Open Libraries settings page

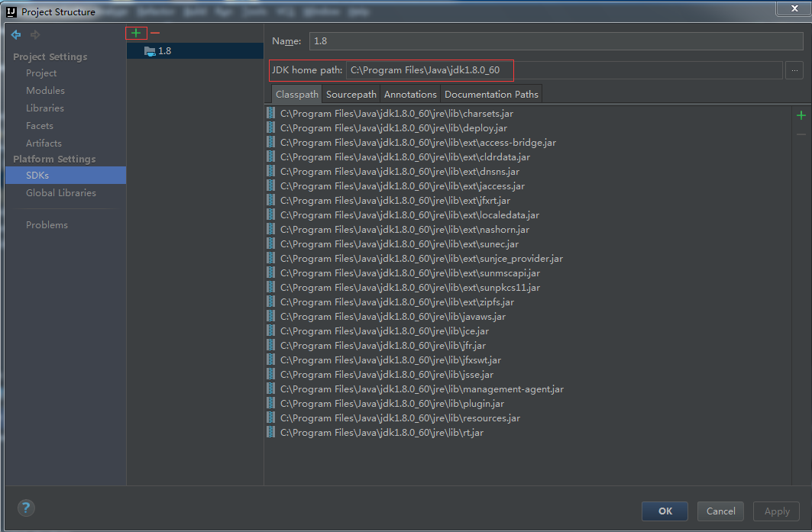point(45,108)
